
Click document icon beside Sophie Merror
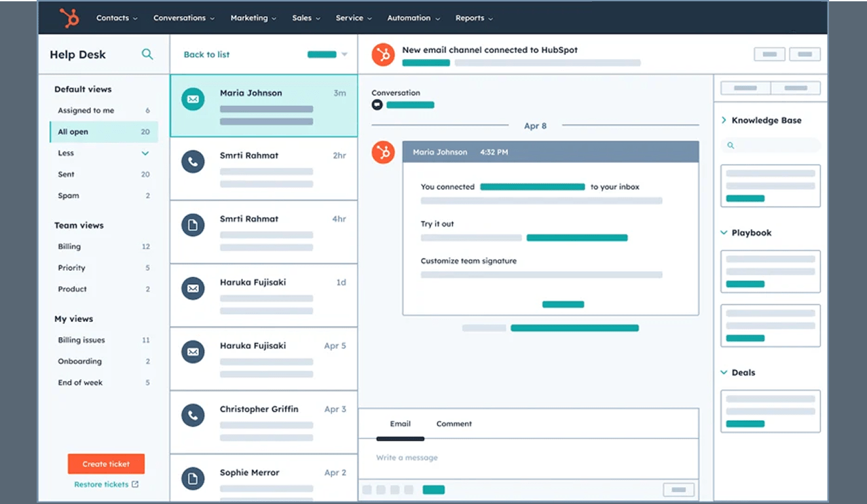pyautogui.click(x=193, y=478)
